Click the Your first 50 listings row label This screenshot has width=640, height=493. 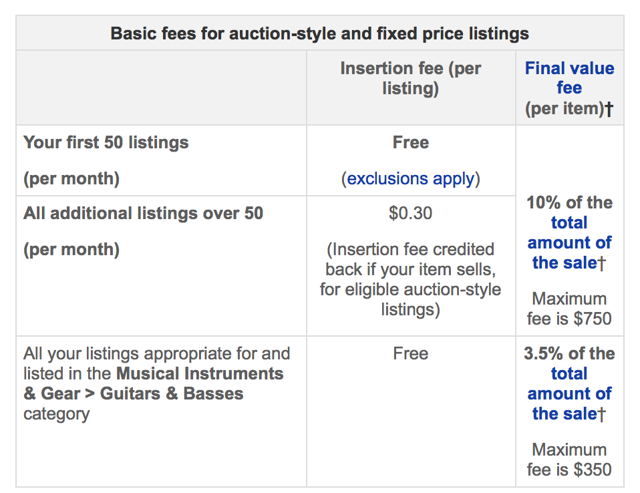pos(106,142)
